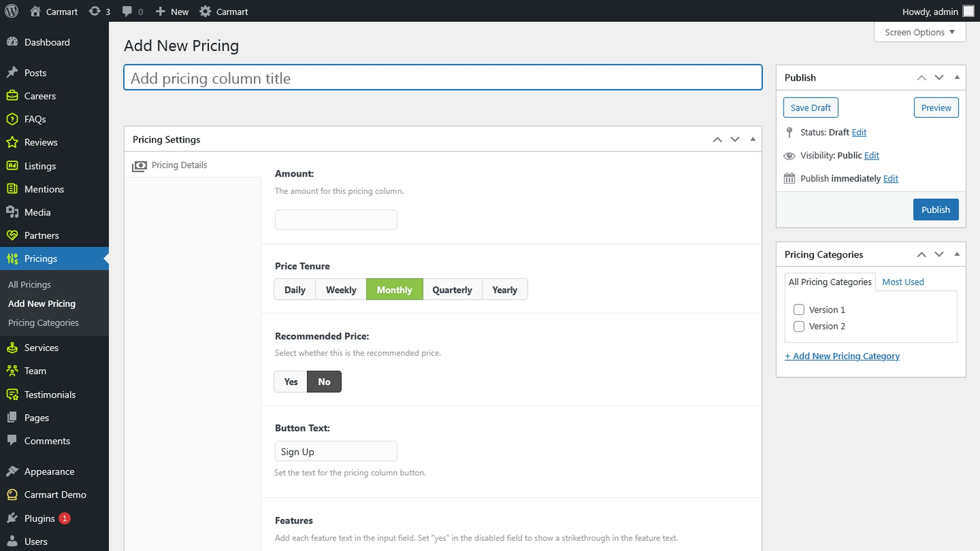Screen dimensions: 980x551
Task: Click the Pricings sliders icon
Action: (x=12, y=258)
